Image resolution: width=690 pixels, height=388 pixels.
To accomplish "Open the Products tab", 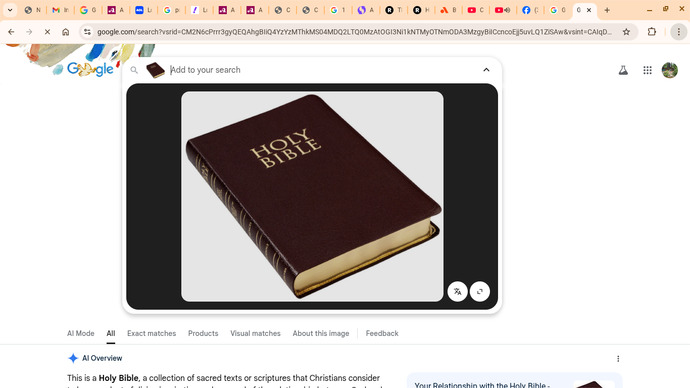I will [x=203, y=333].
